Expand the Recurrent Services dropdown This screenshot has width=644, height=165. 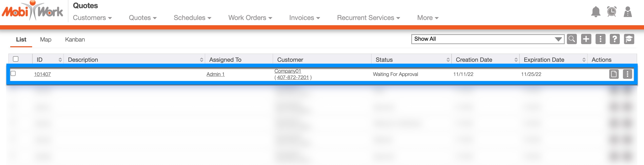368,18
